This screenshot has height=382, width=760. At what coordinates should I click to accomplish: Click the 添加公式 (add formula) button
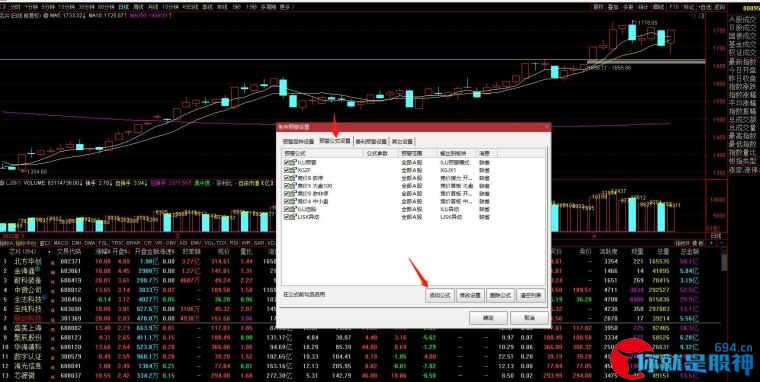(440, 295)
